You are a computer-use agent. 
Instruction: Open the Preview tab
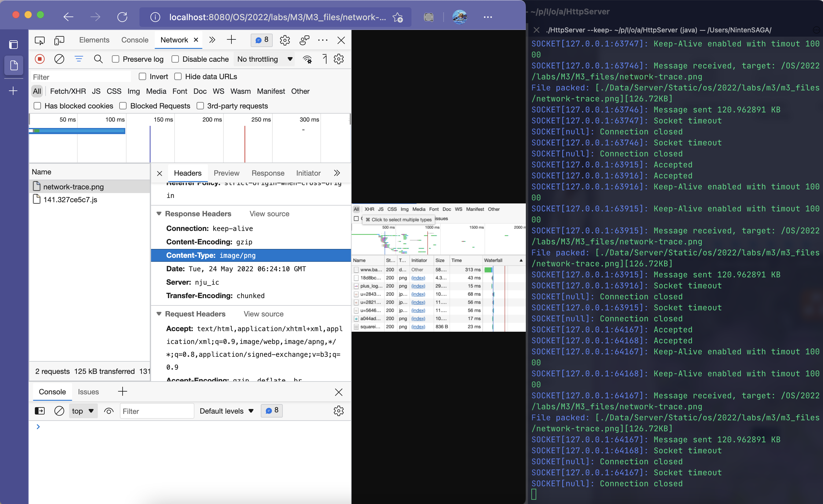(227, 173)
